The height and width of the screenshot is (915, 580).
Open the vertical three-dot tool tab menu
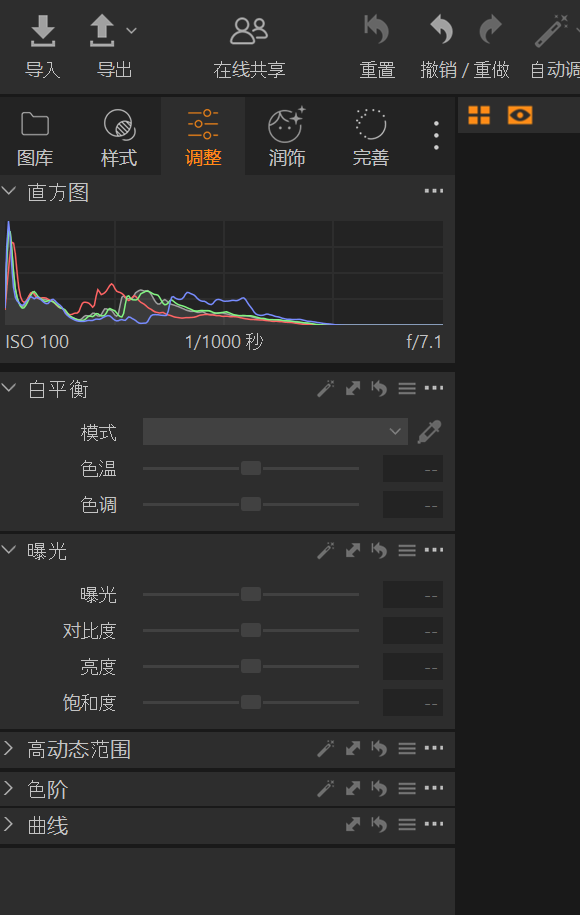pyautogui.click(x=436, y=135)
